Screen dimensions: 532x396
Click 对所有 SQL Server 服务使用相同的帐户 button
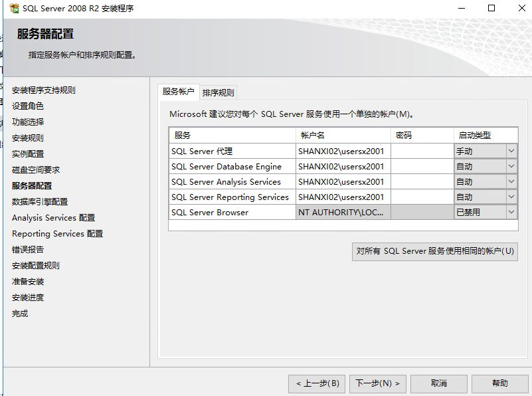tap(435, 251)
